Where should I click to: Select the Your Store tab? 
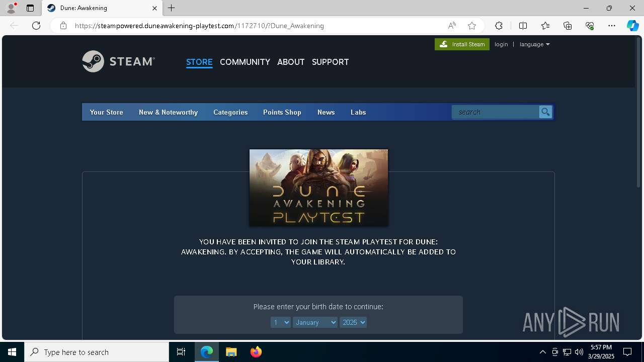tap(106, 112)
